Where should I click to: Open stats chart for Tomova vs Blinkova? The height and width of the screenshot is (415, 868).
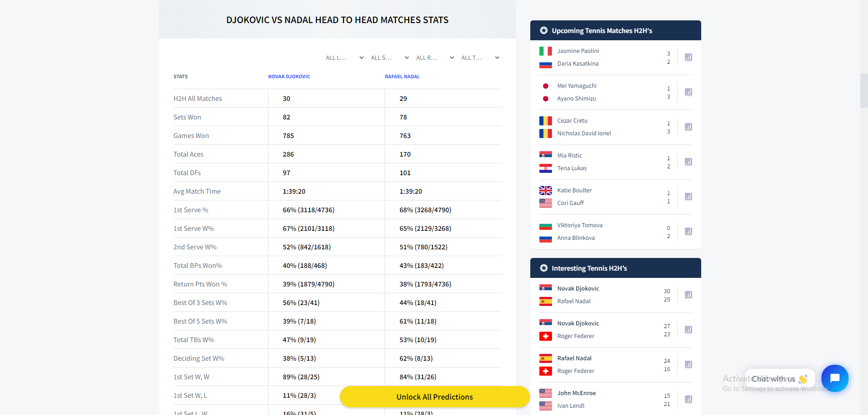pyautogui.click(x=688, y=231)
